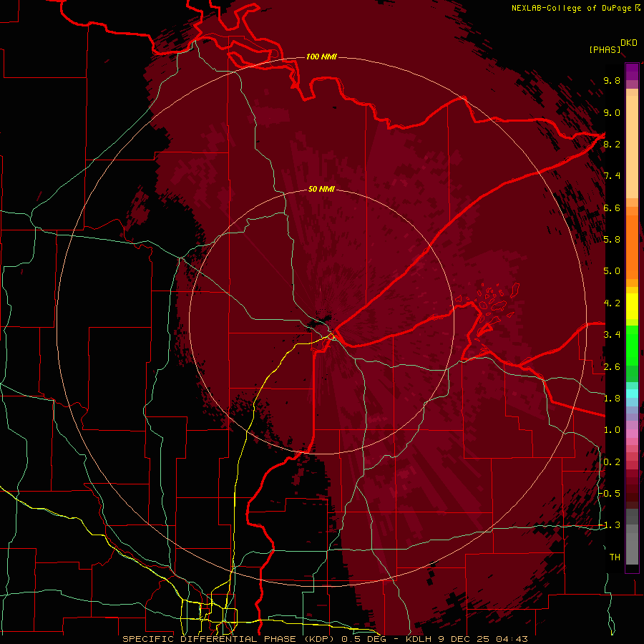
Task: Click the 3.4 legend scale value
Action: click(612, 335)
